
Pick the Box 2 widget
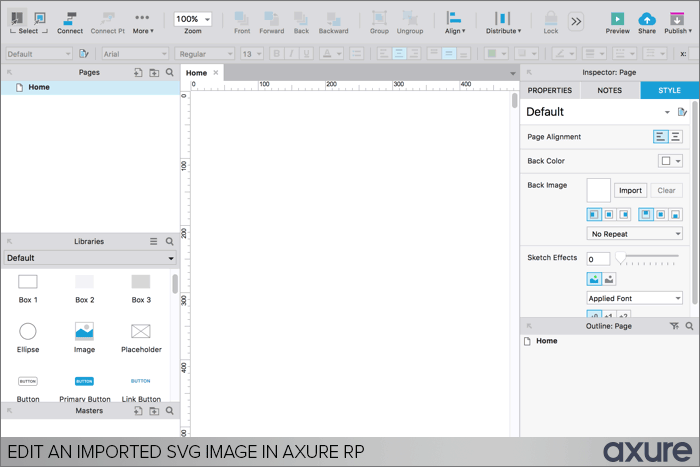[x=84, y=289]
